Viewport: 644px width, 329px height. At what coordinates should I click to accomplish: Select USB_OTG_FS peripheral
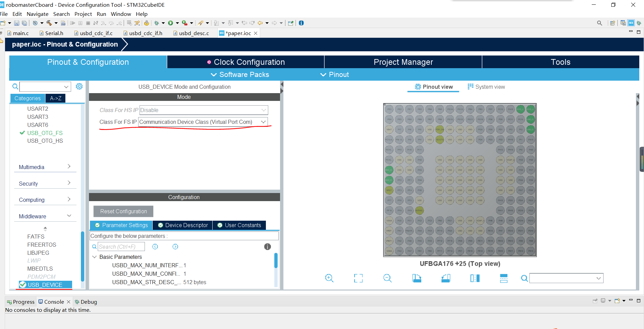45,133
